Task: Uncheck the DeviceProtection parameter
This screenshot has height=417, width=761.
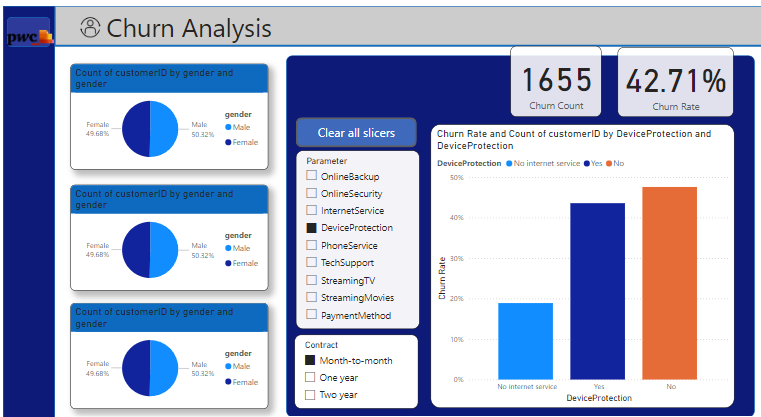Action: (311, 228)
